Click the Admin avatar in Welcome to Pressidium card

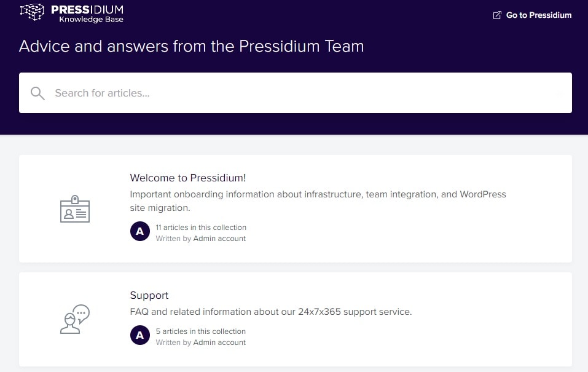point(140,231)
